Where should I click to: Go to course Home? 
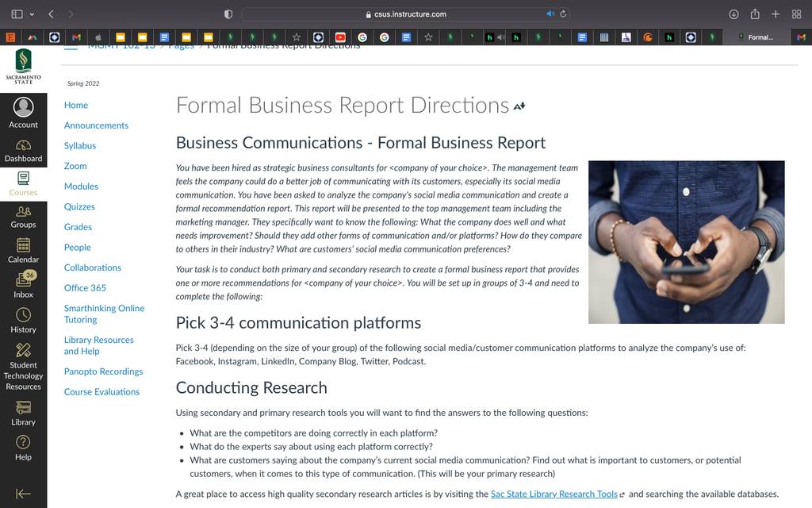coord(76,105)
